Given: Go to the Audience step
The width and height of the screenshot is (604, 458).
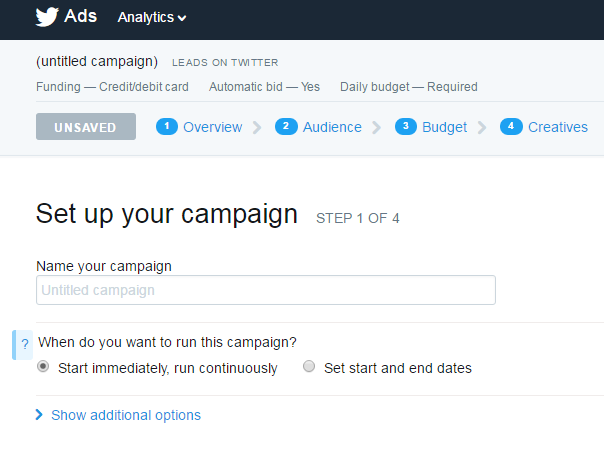Looking at the screenshot, I should tap(332, 127).
